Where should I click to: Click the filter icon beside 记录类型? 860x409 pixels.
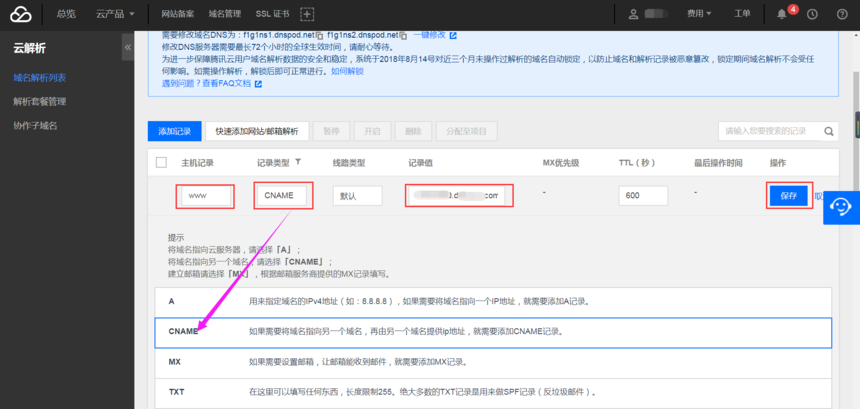tap(297, 162)
